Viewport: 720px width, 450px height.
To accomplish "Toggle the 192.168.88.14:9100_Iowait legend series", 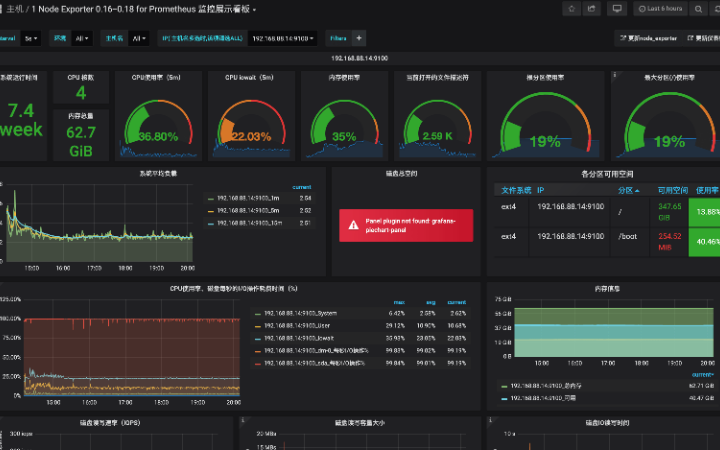I will pos(298,338).
